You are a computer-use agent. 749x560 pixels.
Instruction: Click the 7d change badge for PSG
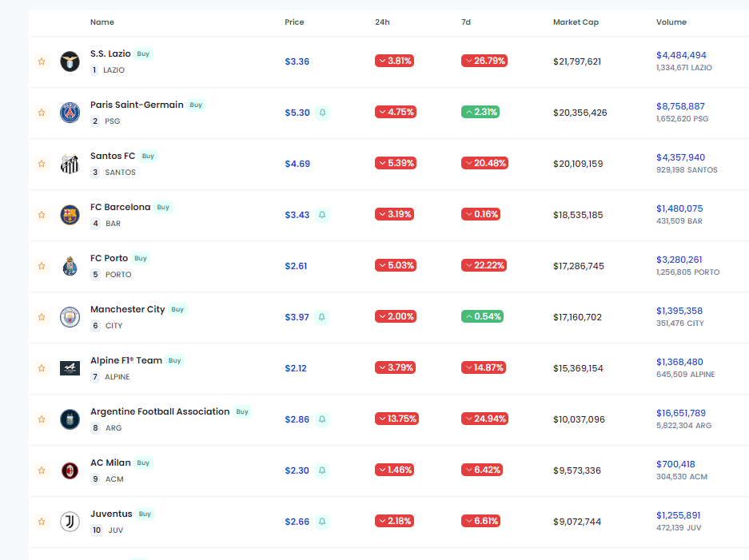pyautogui.click(x=484, y=112)
